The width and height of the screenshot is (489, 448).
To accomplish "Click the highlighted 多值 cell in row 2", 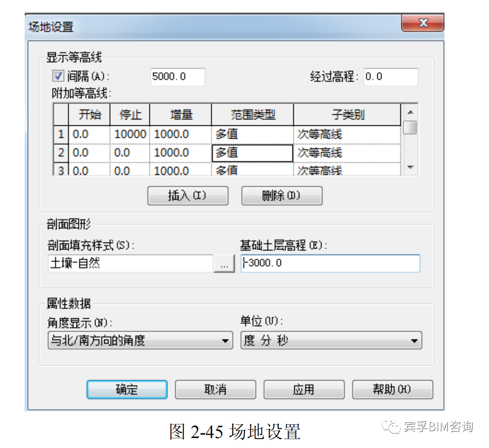I will tap(253, 153).
